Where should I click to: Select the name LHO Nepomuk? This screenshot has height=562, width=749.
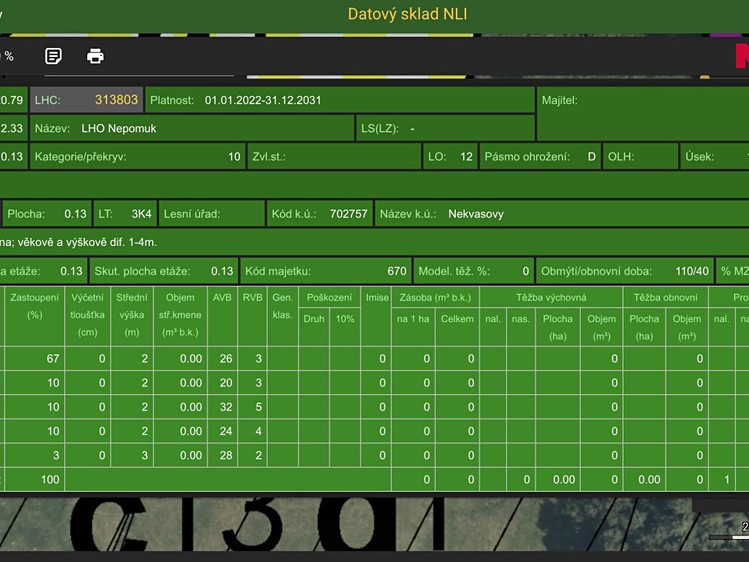(118, 128)
